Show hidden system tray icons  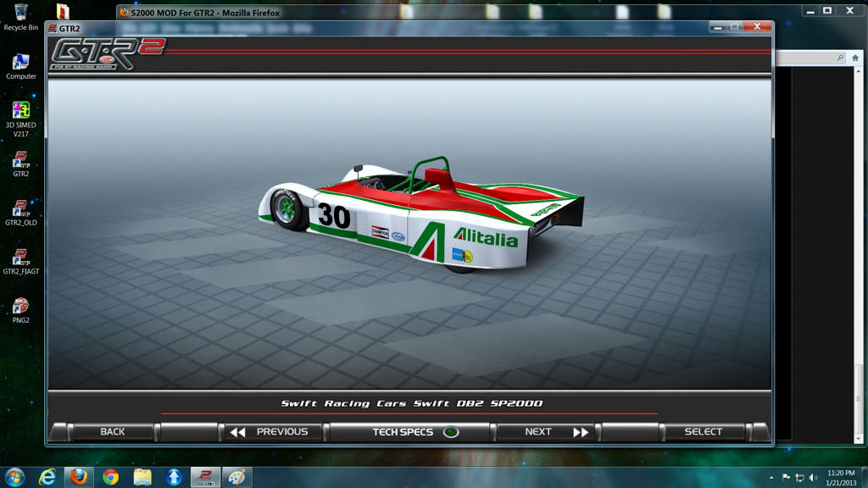point(771,478)
